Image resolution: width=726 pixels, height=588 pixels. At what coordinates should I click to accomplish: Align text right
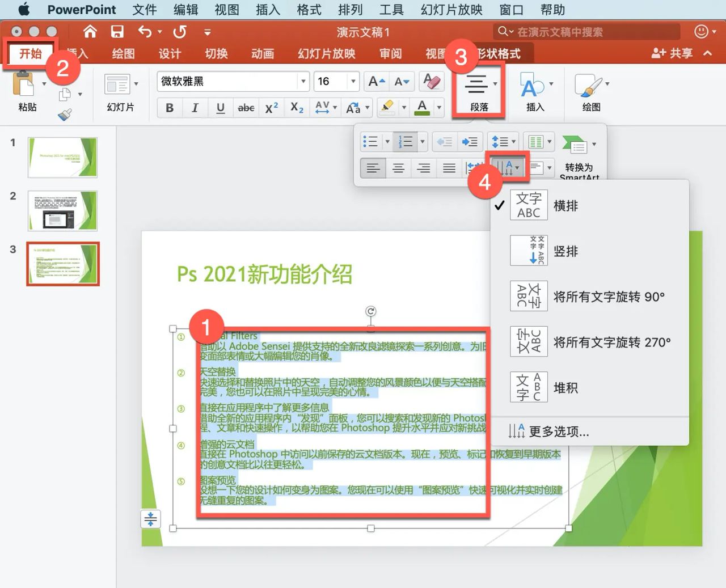[x=424, y=168]
